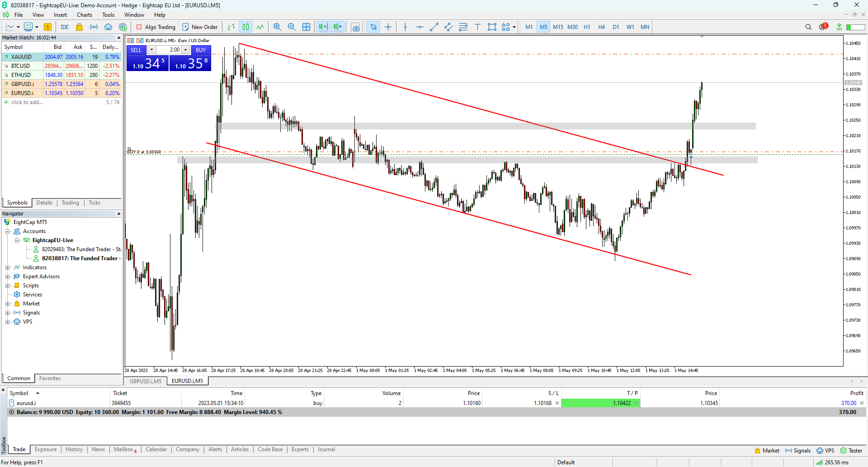868x467 pixels.
Task: Switch chart to bar chart
Action: 231,27
